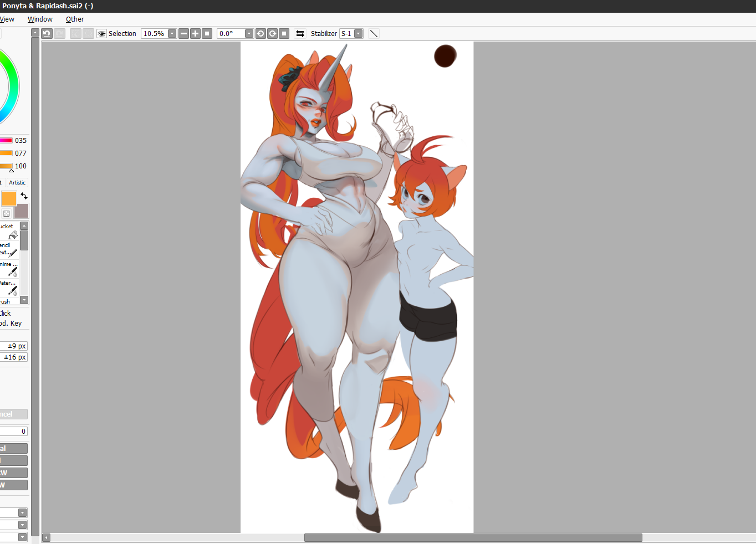Image resolution: width=756 pixels, height=544 pixels.
Task: Reset canvas rotation with the square button
Action: [284, 33]
